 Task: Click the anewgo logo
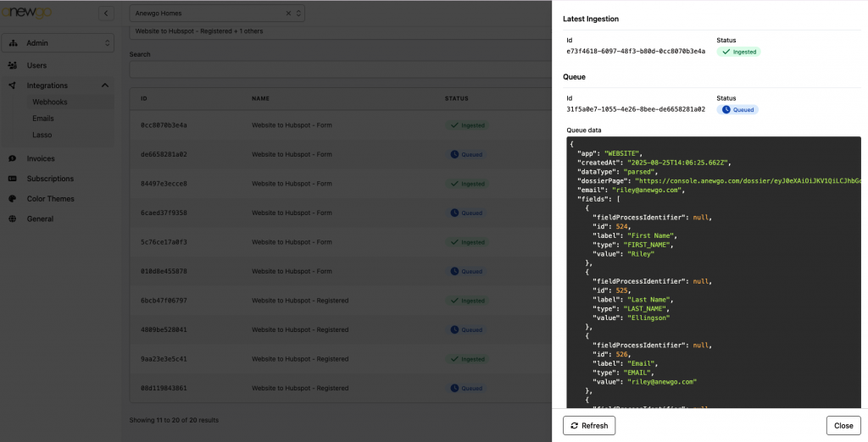tap(26, 12)
